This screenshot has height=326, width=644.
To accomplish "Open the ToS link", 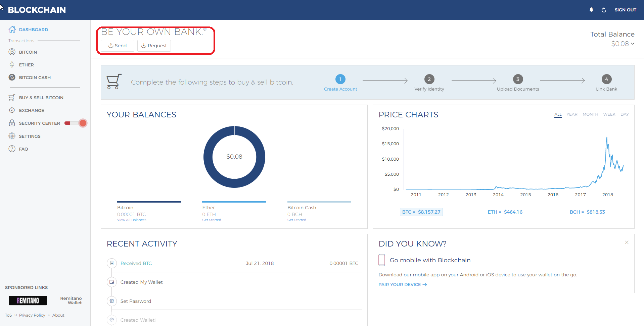I will pos(8,315).
